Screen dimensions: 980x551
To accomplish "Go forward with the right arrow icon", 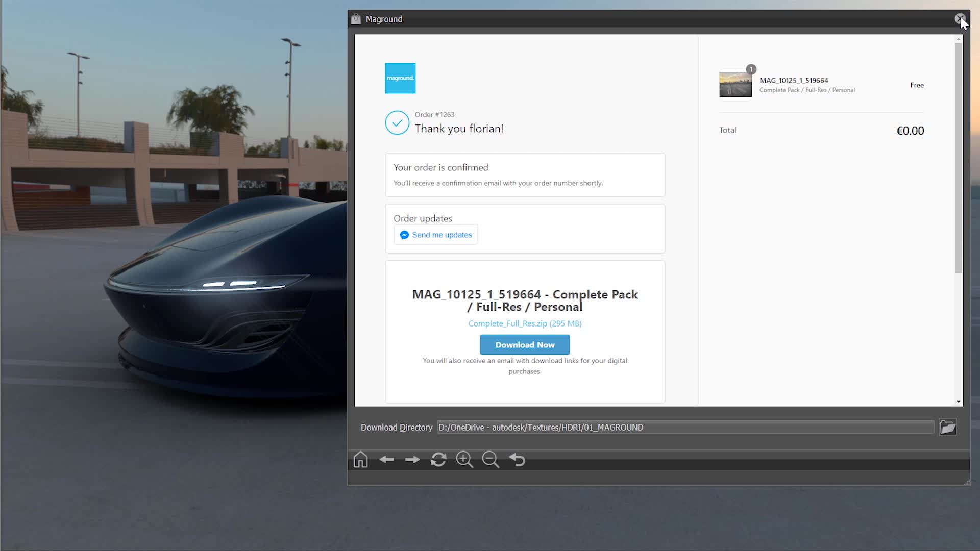I will (412, 460).
